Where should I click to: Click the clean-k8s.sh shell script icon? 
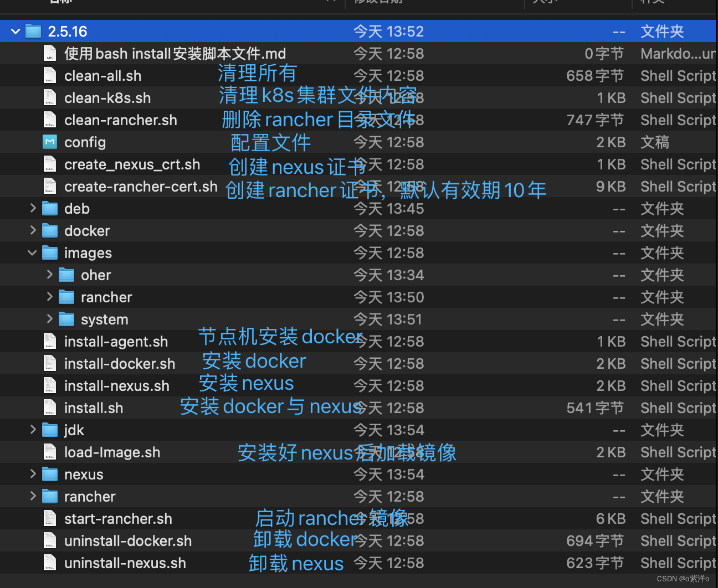[x=50, y=98]
